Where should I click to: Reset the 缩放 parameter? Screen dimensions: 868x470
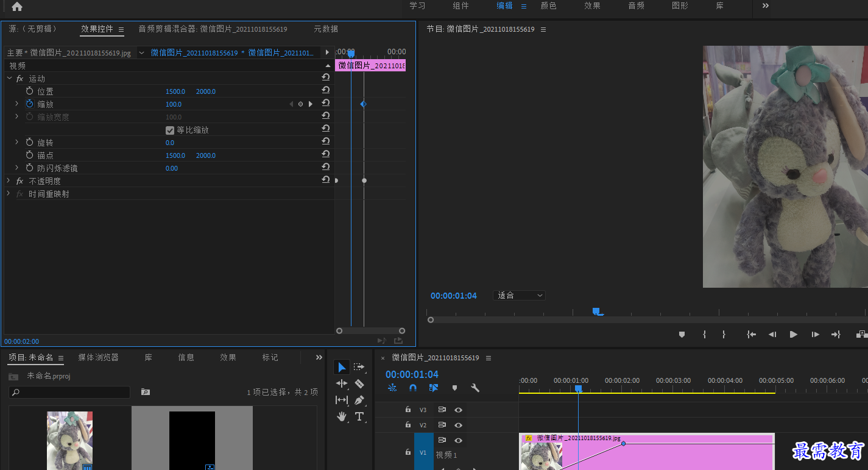click(x=326, y=104)
